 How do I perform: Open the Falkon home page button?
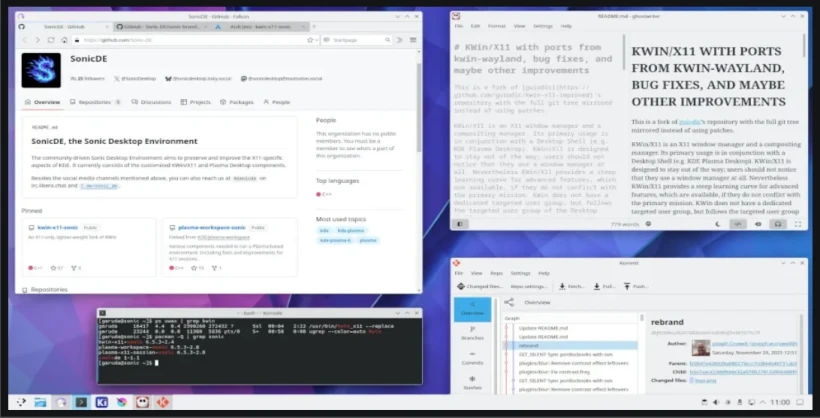point(64,40)
